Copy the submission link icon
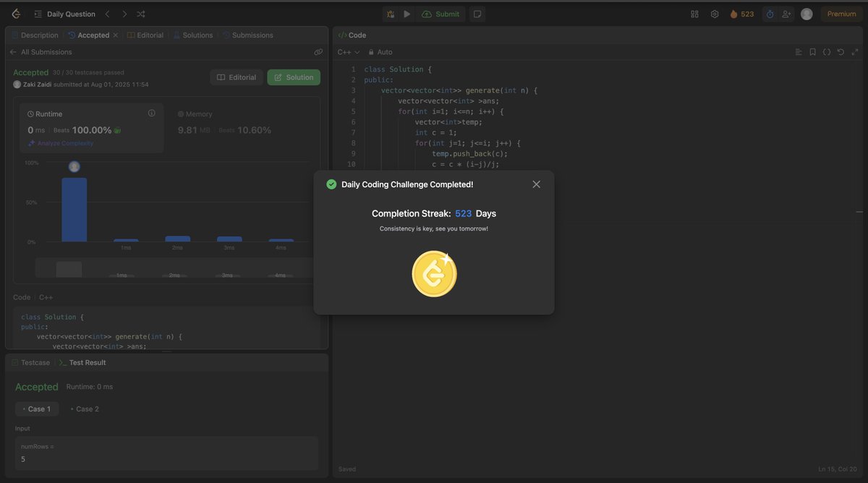 pyautogui.click(x=318, y=52)
